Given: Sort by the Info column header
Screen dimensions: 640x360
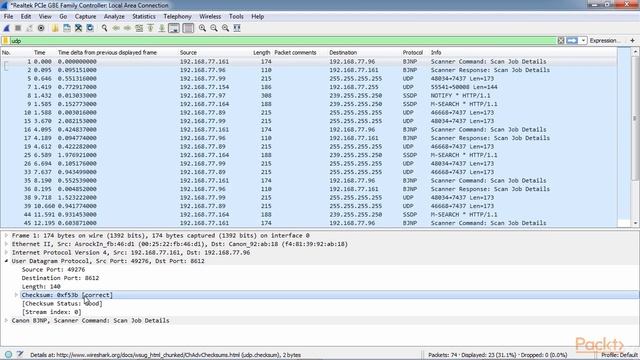Looking at the screenshot, I should 436,52.
